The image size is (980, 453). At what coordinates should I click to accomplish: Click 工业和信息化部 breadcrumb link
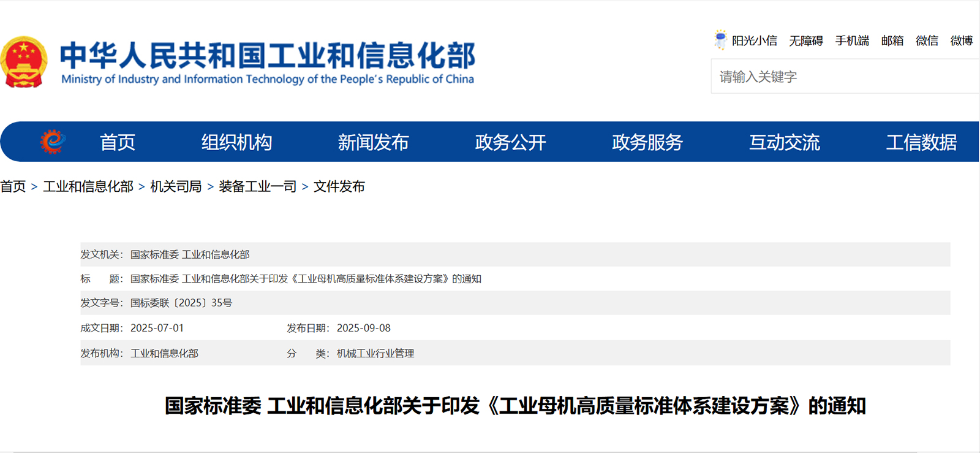click(88, 186)
